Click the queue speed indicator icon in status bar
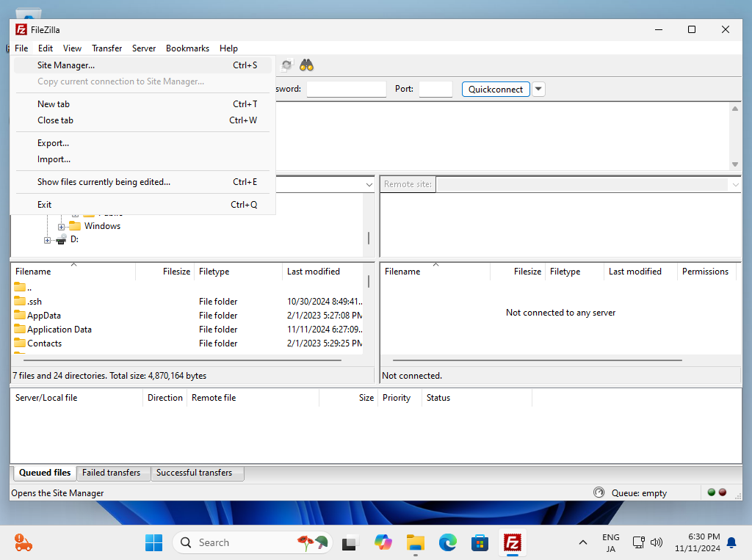The width and height of the screenshot is (752, 560). coord(599,492)
